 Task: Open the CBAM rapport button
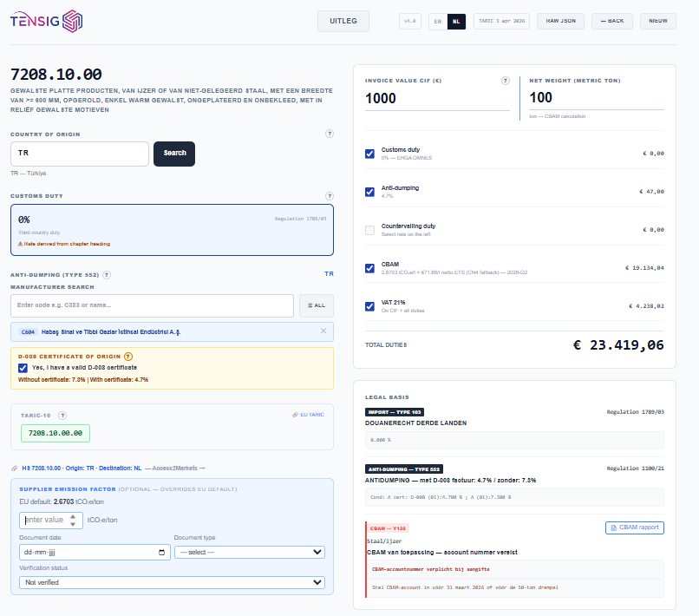tap(636, 528)
